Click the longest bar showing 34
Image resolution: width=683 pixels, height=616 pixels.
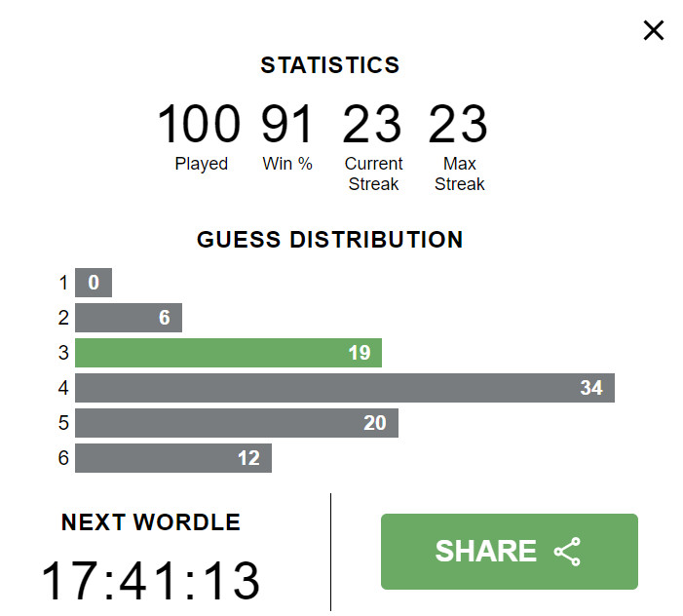(344, 388)
